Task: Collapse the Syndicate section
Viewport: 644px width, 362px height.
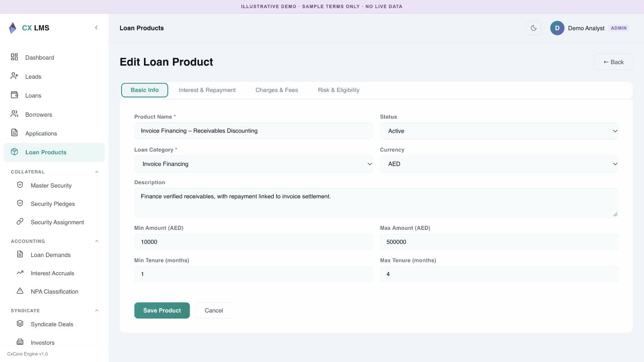Action: point(96,310)
